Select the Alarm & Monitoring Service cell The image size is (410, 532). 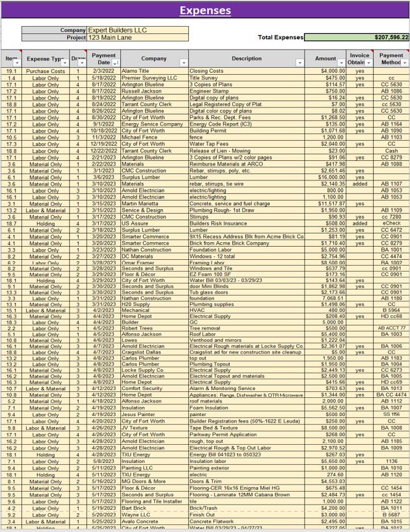click(x=247, y=388)
